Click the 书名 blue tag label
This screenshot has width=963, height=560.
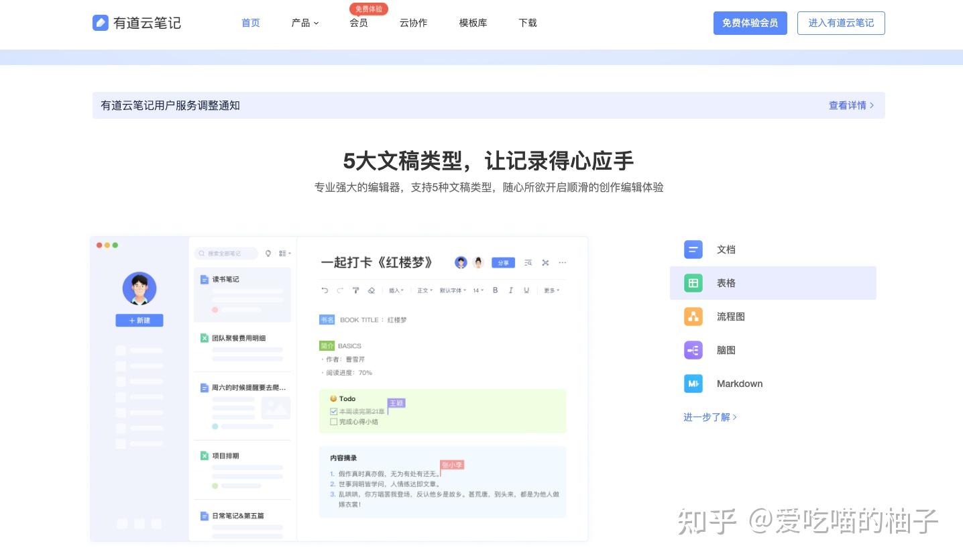pyautogui.click(x=327, y=320)
